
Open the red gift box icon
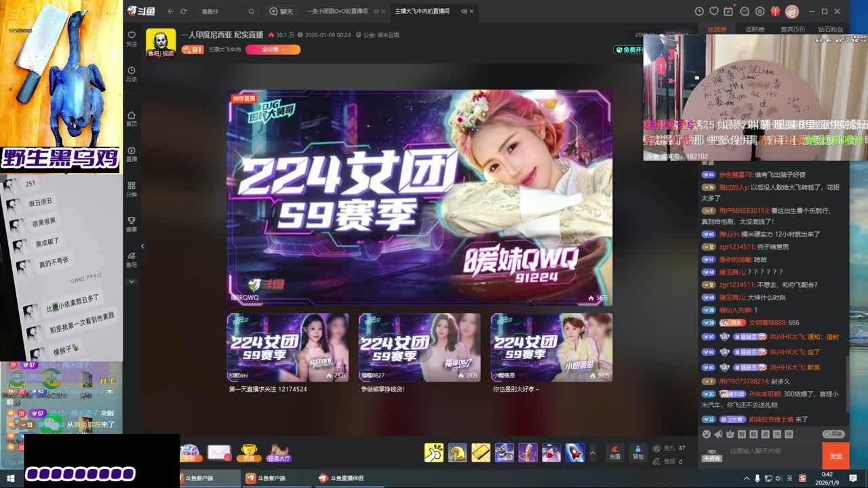tap(775, 12)
